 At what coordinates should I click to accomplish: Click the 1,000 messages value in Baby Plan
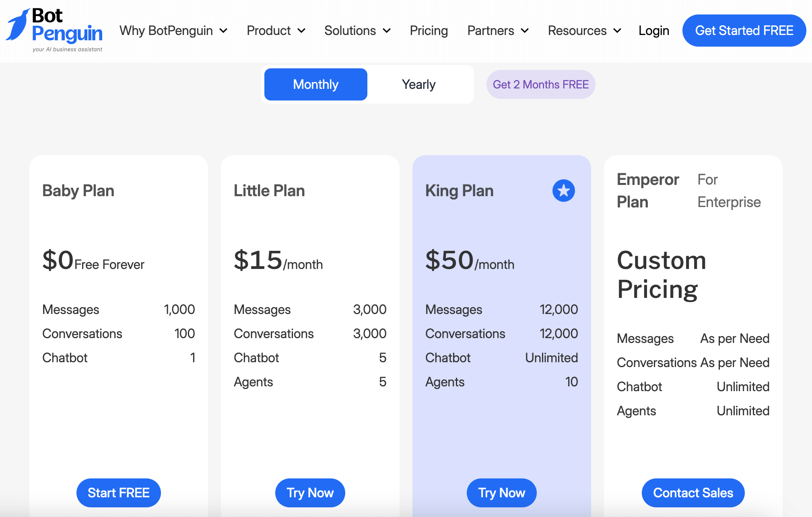point(179,310)
